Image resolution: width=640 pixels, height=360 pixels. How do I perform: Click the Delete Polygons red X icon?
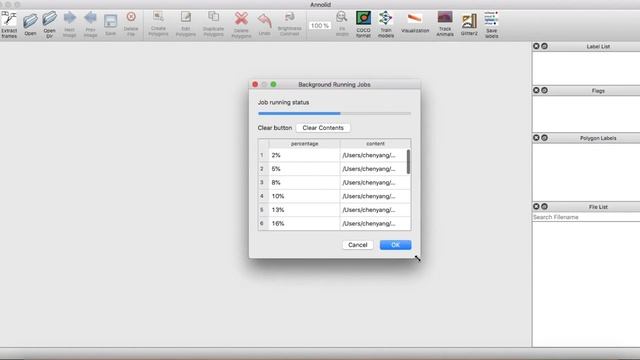tap(241, 24)
